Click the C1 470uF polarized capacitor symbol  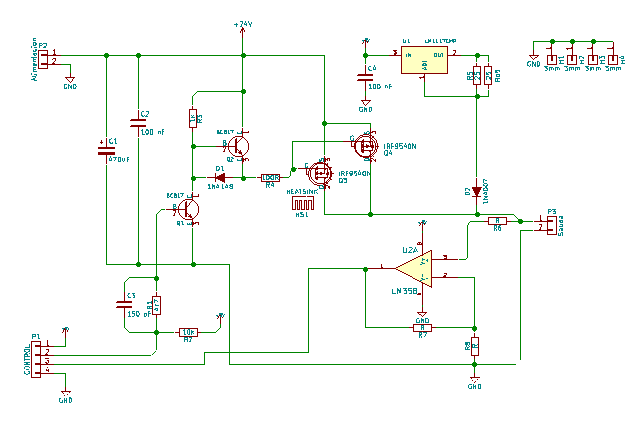pos(106,151)
